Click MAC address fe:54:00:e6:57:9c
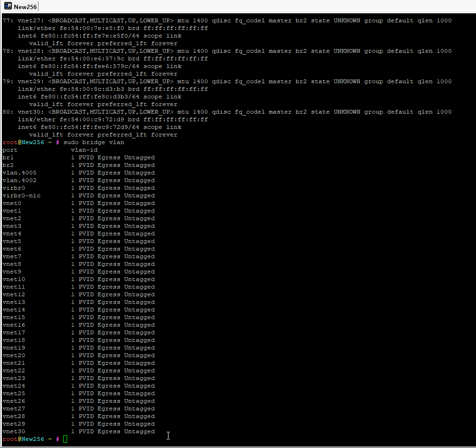Image resolution: width=476 pixels, height=448 pixels. pos(92,58)
